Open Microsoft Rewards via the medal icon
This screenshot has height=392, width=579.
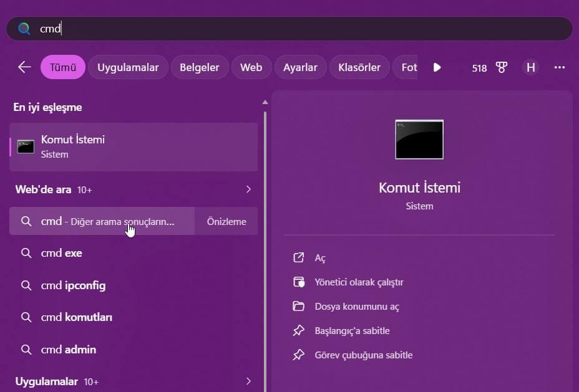[x=502, y=68]
